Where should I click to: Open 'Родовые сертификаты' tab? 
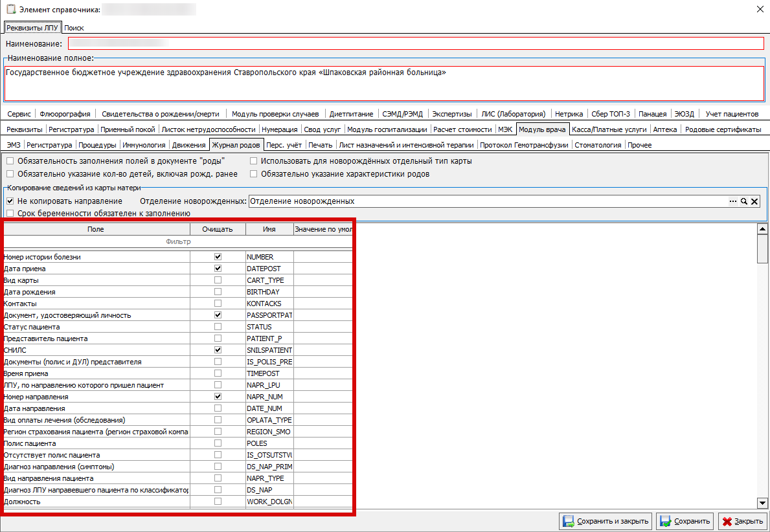[723, 129]
